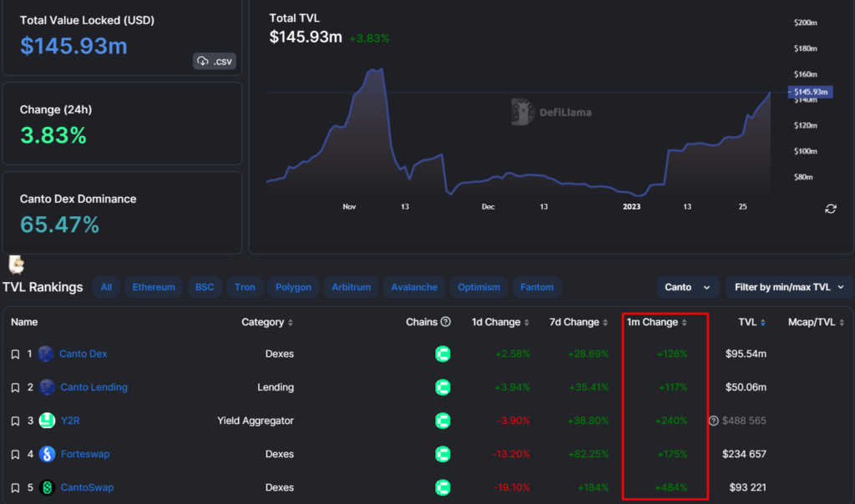Screen dimensions: 855x504
Task: Click the CantoSwap logo icon
Action: tap(47, 487)
